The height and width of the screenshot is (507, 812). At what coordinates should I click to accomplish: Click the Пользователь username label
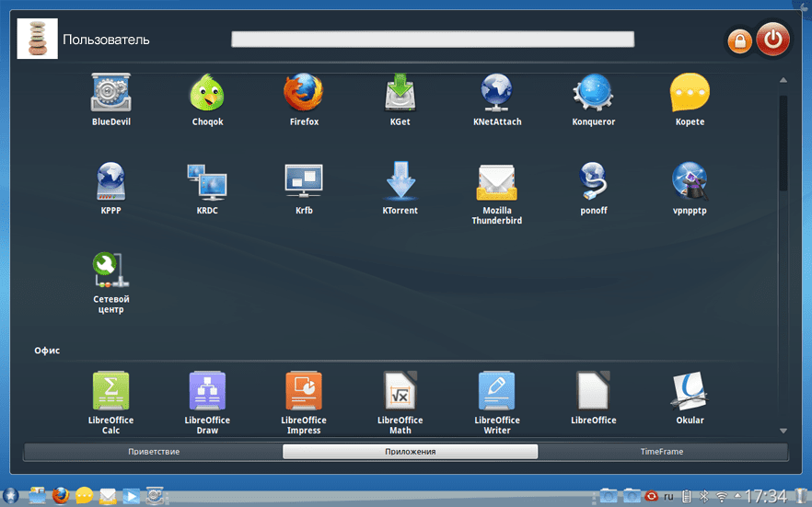[x=106, y=40]
